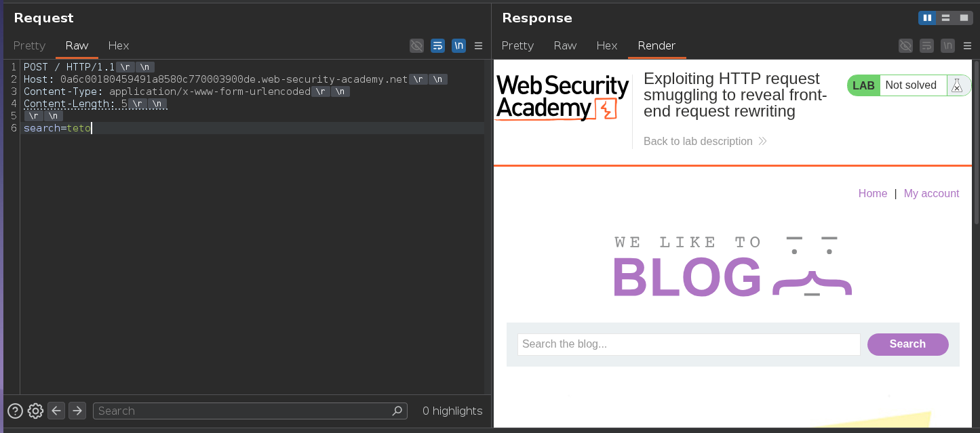Switch Response panel to Pretty view
Viewport: 980px width, 433px height.
tap(517, 45)
